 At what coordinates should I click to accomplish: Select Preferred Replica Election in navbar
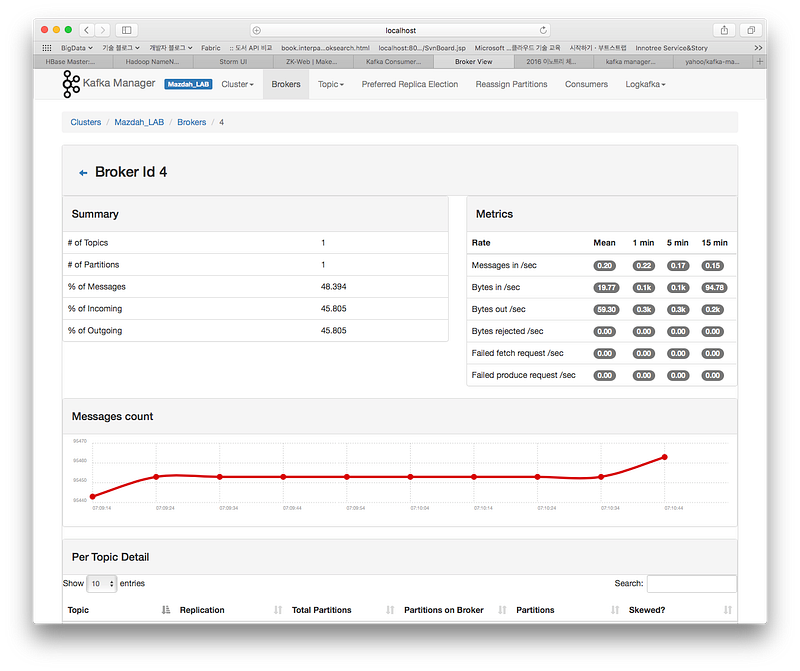410,84
